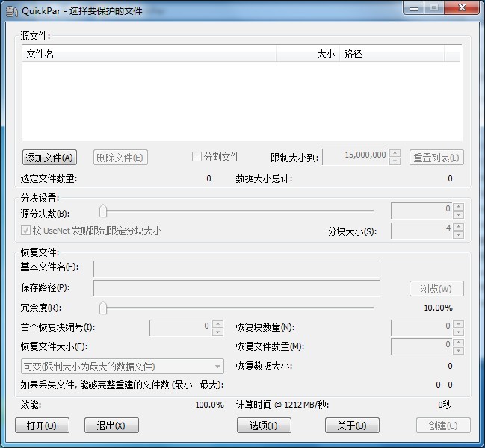The width and height of the screenshot is (485, 448).
Task: Click the 重置列表(L) button
Action: coord(436,158)
